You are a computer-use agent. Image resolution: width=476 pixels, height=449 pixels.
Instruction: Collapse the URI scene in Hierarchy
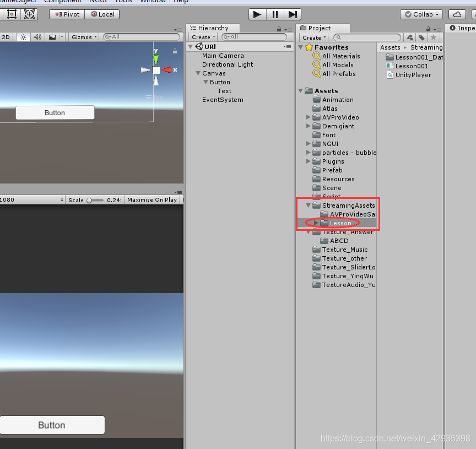191,46
